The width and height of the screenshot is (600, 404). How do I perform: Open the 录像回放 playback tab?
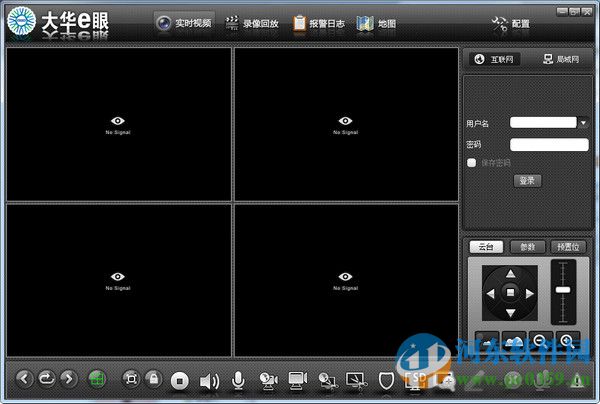[x=252, y=23]
